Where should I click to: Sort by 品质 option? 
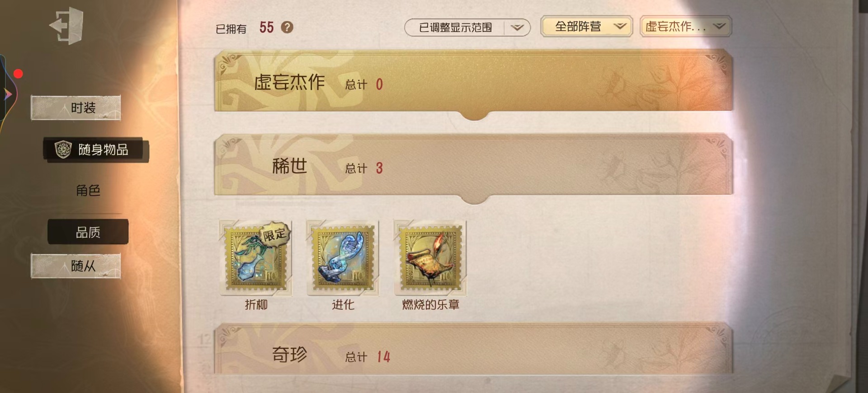point(88,232)
